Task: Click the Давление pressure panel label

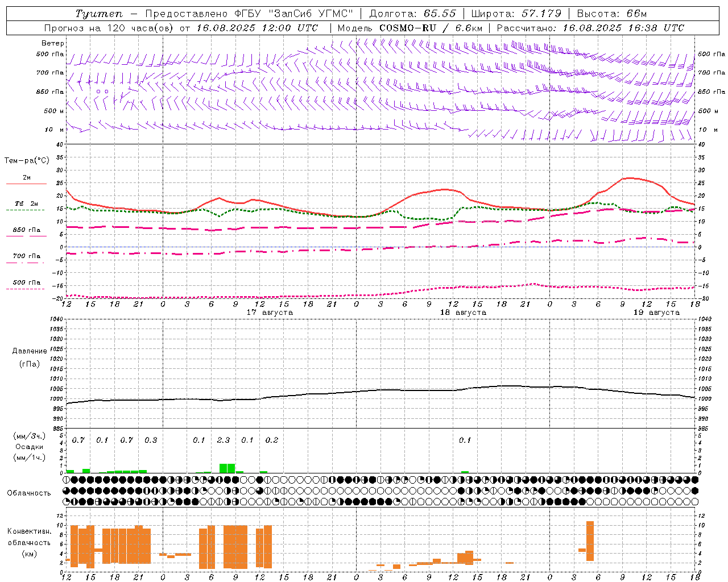Action: [30, 351]
